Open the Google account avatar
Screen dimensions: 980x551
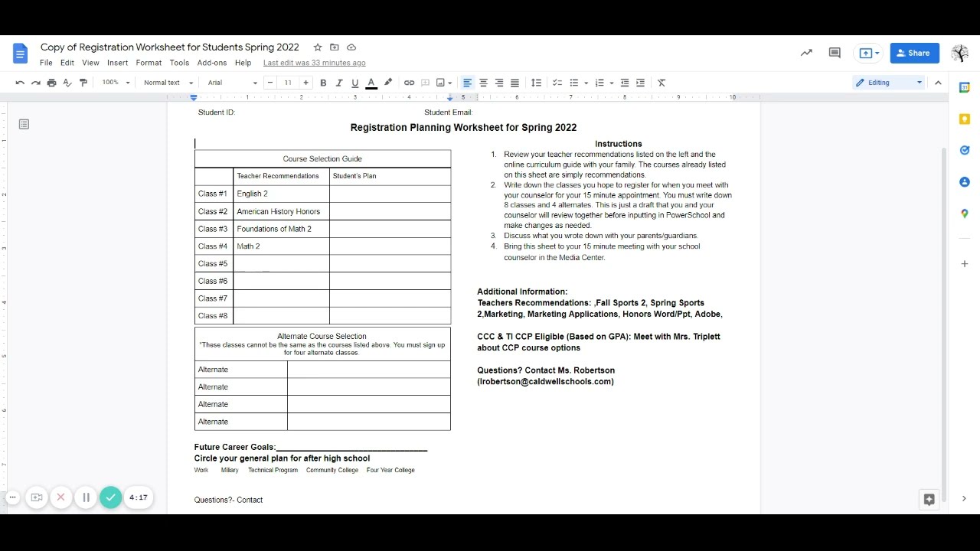[x=959, y=53]
